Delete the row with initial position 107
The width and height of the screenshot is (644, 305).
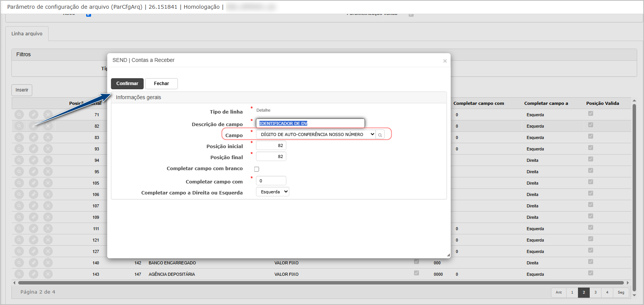[x=48, y=205]
